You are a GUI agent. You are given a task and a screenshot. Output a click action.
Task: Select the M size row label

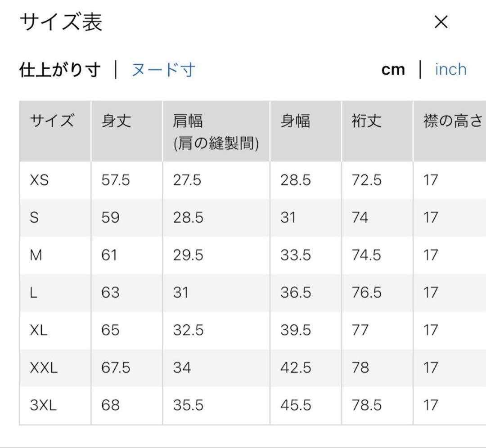36,255
